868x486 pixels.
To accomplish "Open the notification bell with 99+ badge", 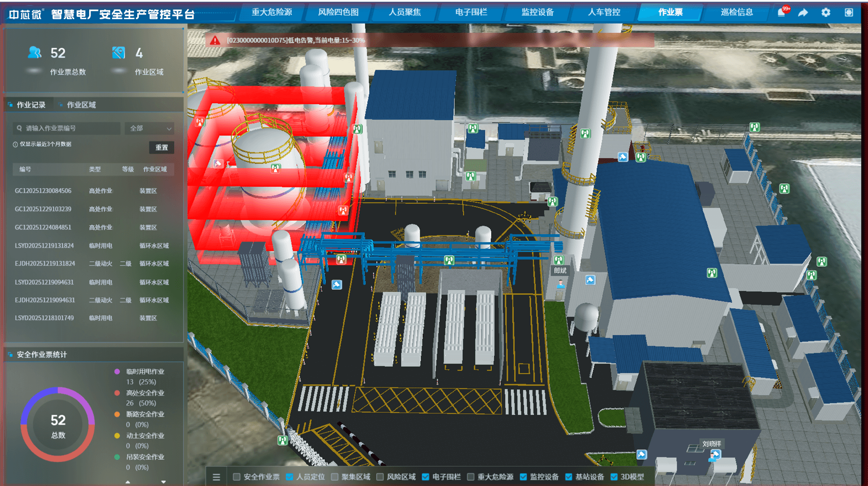I will click(x=781, y=13).
